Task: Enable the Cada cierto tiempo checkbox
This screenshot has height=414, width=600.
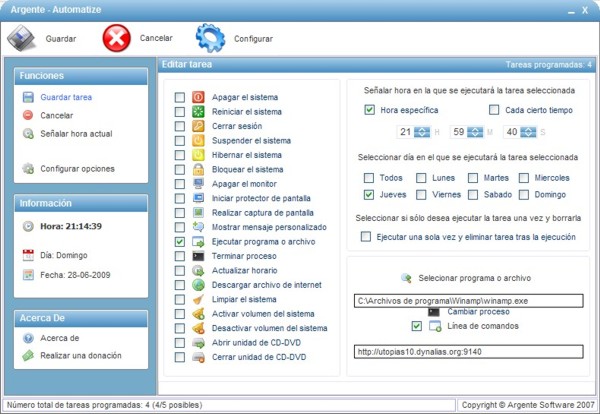Action: click(x=494, y=110)
